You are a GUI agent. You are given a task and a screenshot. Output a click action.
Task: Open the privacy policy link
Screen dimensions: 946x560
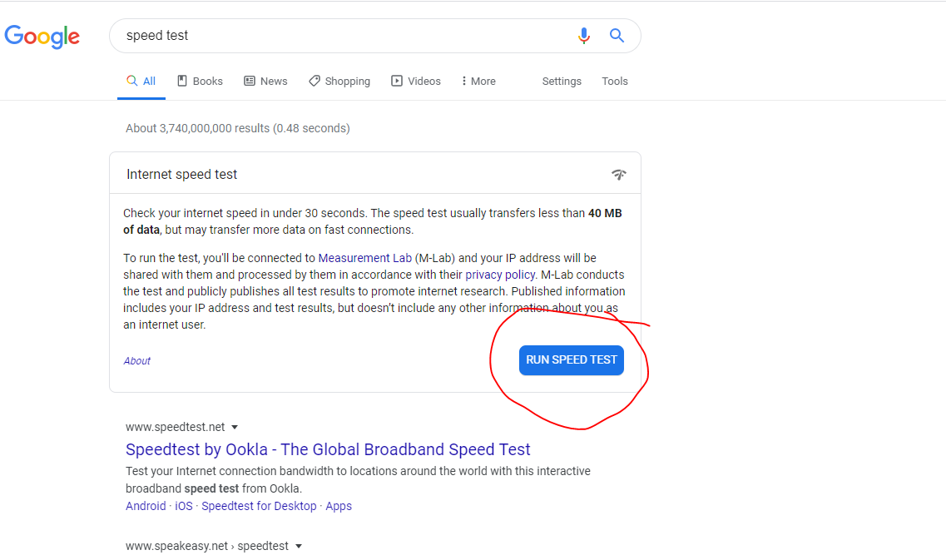500,275
